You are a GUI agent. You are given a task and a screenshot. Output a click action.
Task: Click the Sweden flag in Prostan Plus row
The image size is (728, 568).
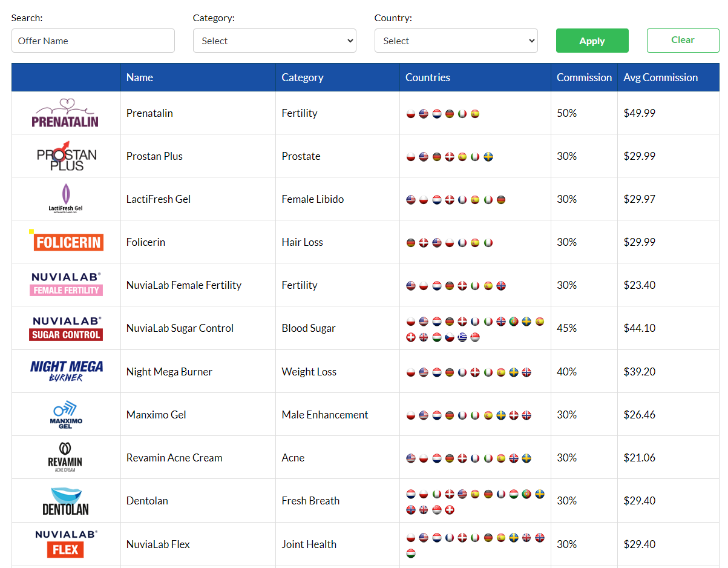click(x=488, y=157)
